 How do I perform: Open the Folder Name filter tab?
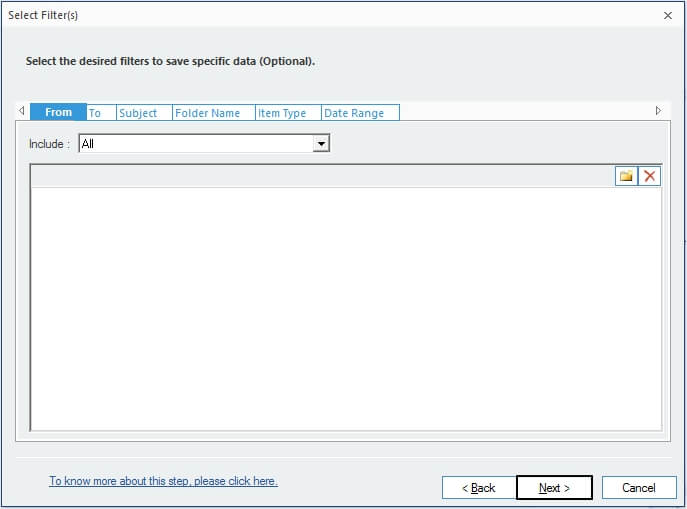click(x=214, y=113)
